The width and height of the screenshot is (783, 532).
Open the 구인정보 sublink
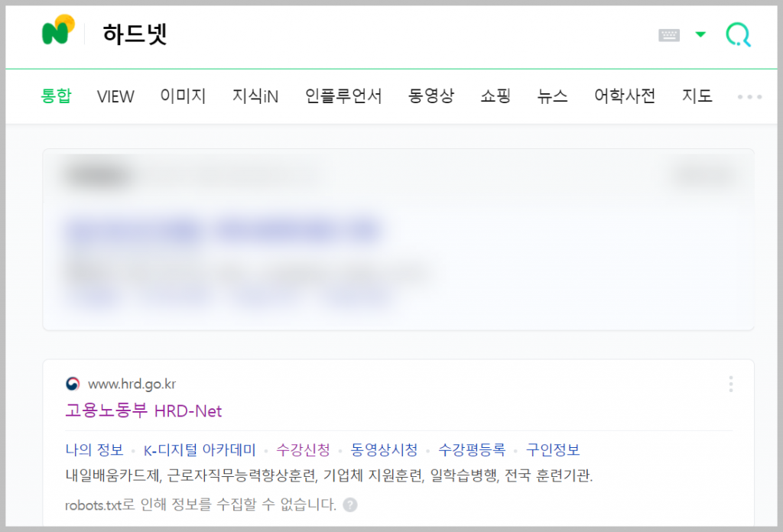point(553,449)
